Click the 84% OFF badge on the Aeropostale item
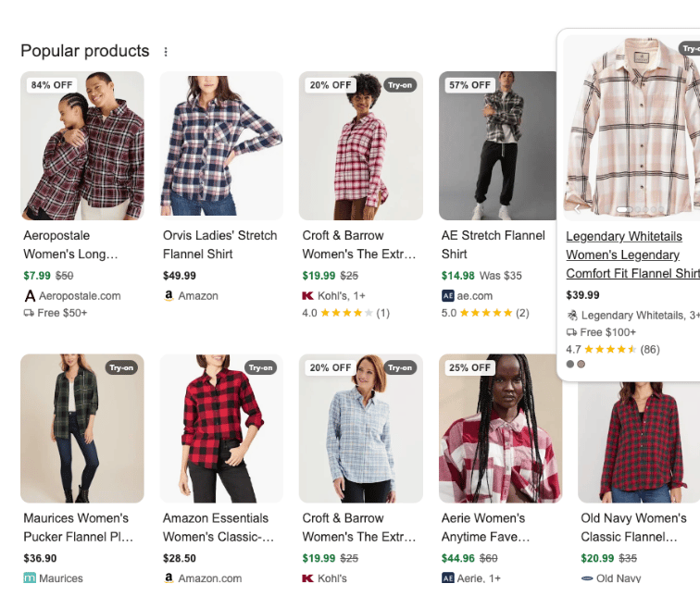 (x=52, y=85)
